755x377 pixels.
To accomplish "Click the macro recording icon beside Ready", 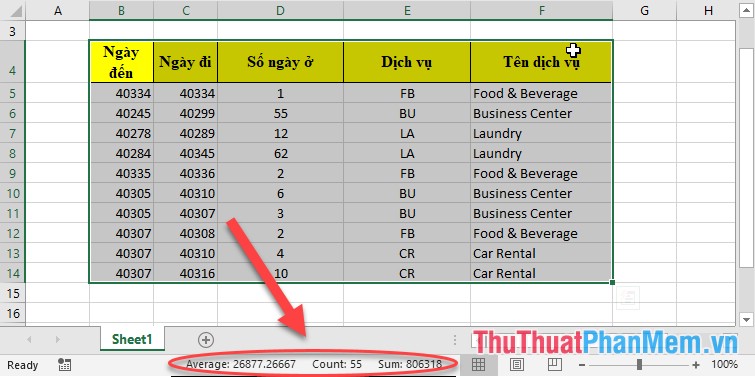I will (x=64, y=365).
